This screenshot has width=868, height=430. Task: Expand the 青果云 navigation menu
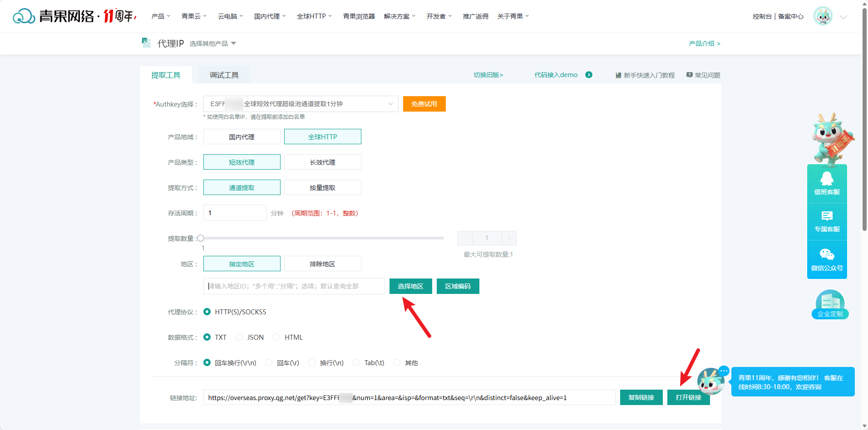pos(194,16)
